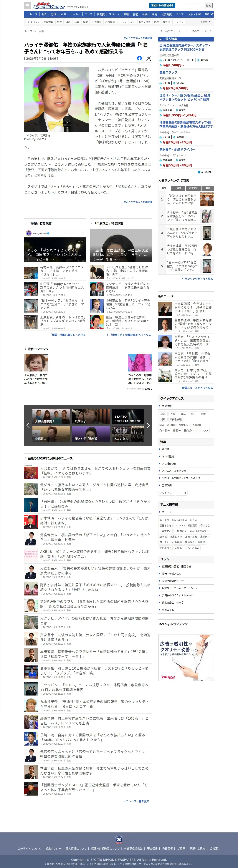Open 注目コンテンツ section heading
This screenshot has width=238, height=868.
pyautogui.click(x=38, y=349)
